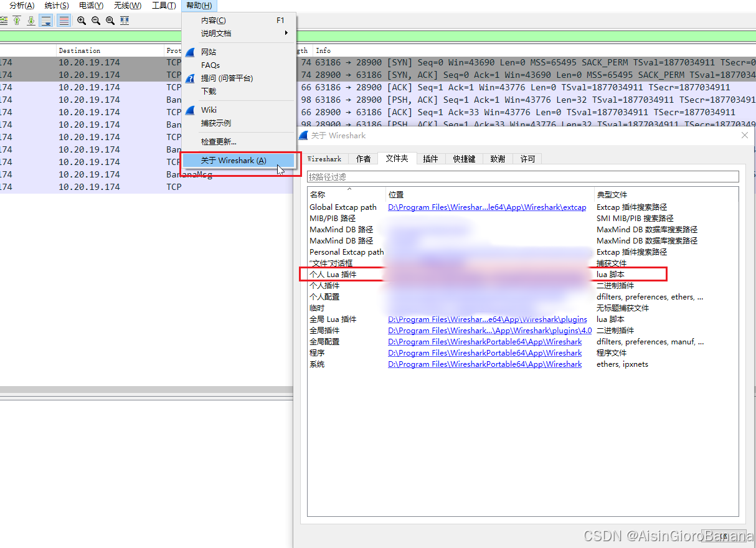The image size is (756, 548).
Task: Select the 个人配置 row name
Action: (x=324, y=297)
